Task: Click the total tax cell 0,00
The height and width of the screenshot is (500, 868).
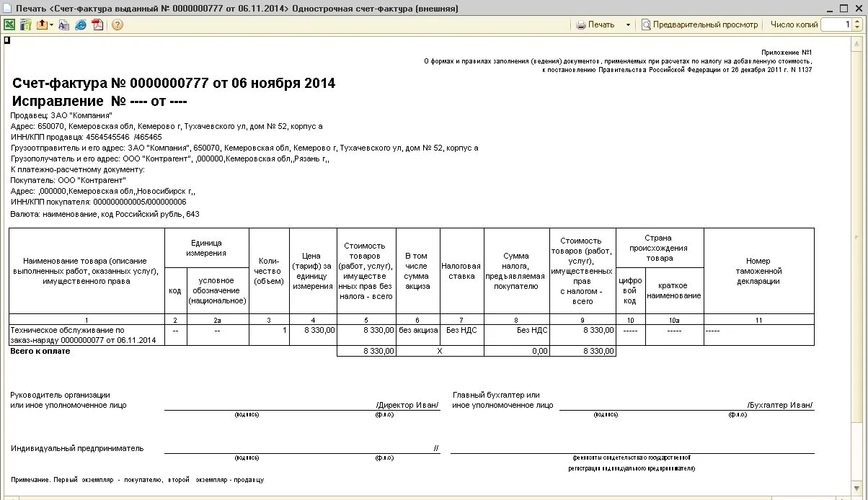Action: pos(516,351)
